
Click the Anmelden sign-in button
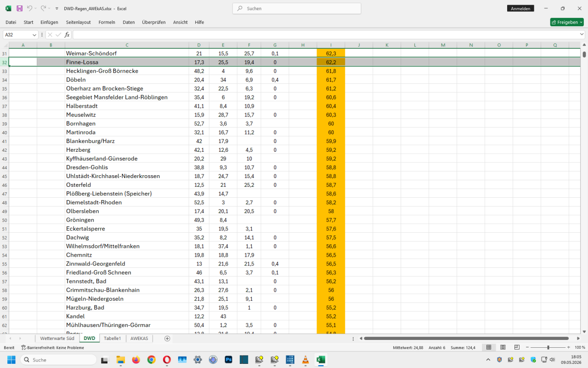[x=520, y=8]
